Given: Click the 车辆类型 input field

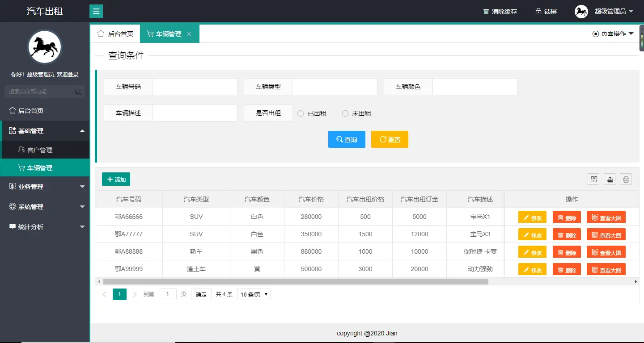Looking at the screenshot, I should [x=335, y=87].
